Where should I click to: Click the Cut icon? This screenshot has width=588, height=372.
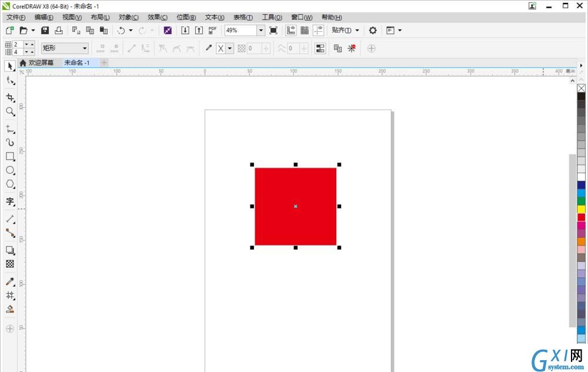[x=76, y=31]
